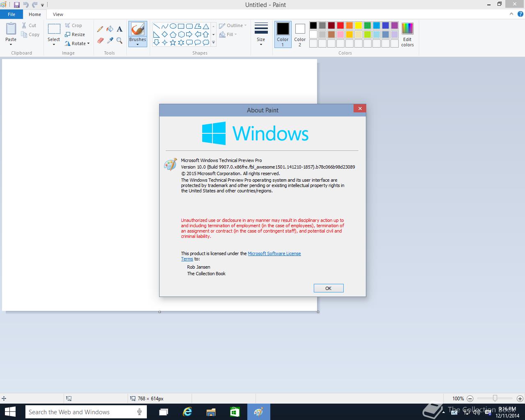
Task: Open Internet Explorer from taskbar
Action: pos(187,412)
